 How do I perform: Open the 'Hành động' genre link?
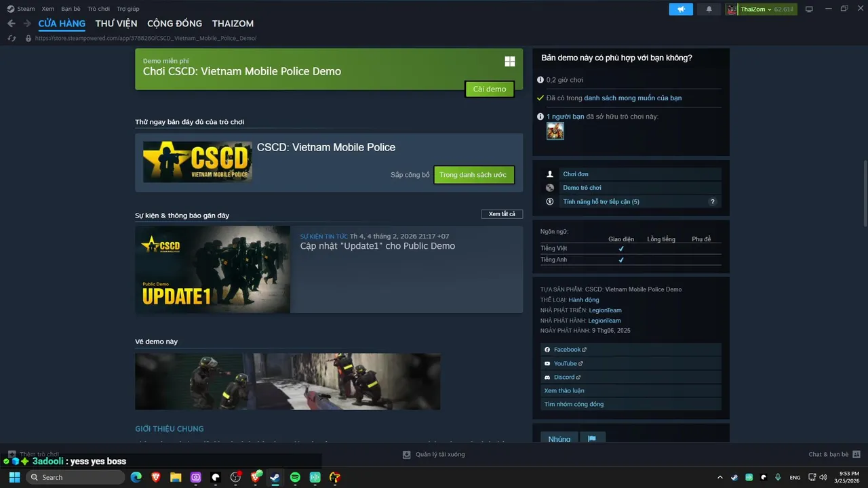tap(584, 300)
